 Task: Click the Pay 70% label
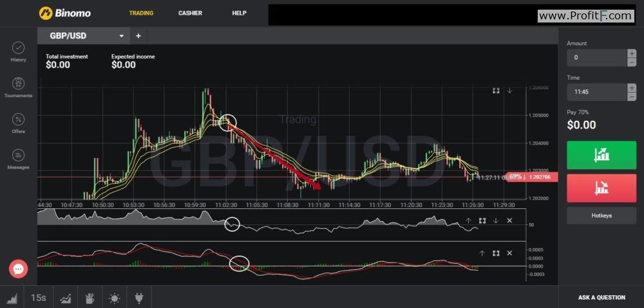tap(578, 112)
